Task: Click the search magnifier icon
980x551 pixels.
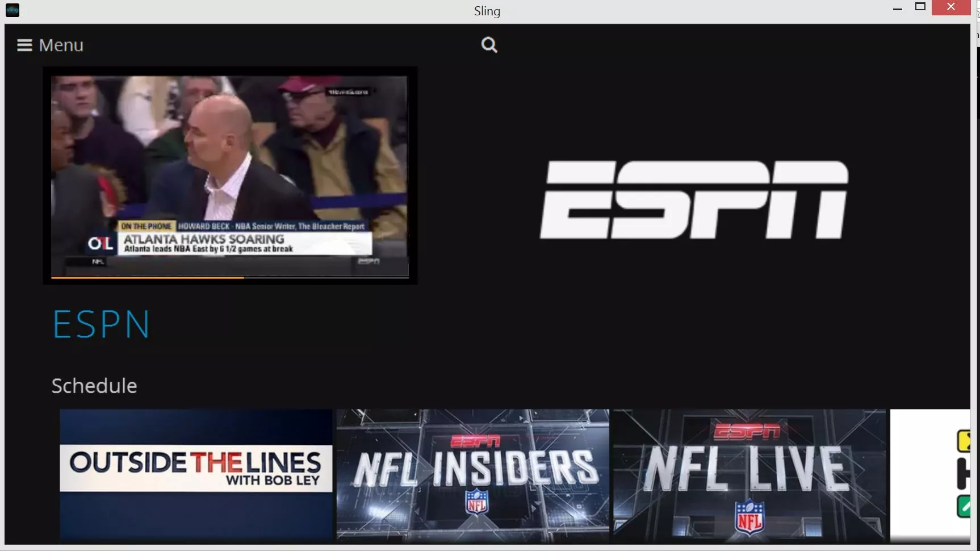Action: 489,45
